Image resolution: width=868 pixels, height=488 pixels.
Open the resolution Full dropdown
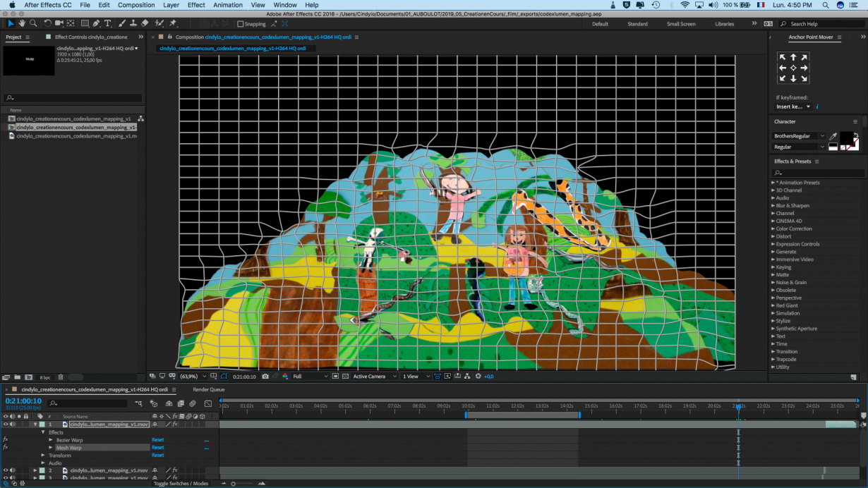pos(311,377)
